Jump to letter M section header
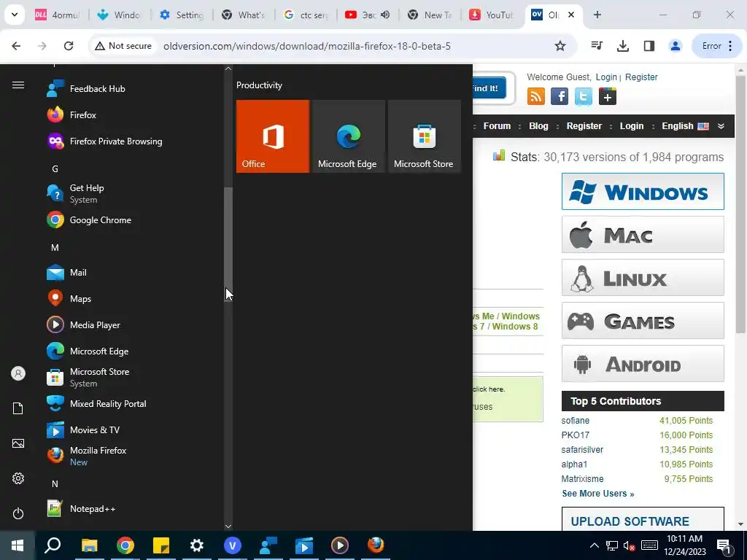 (55, 248)
